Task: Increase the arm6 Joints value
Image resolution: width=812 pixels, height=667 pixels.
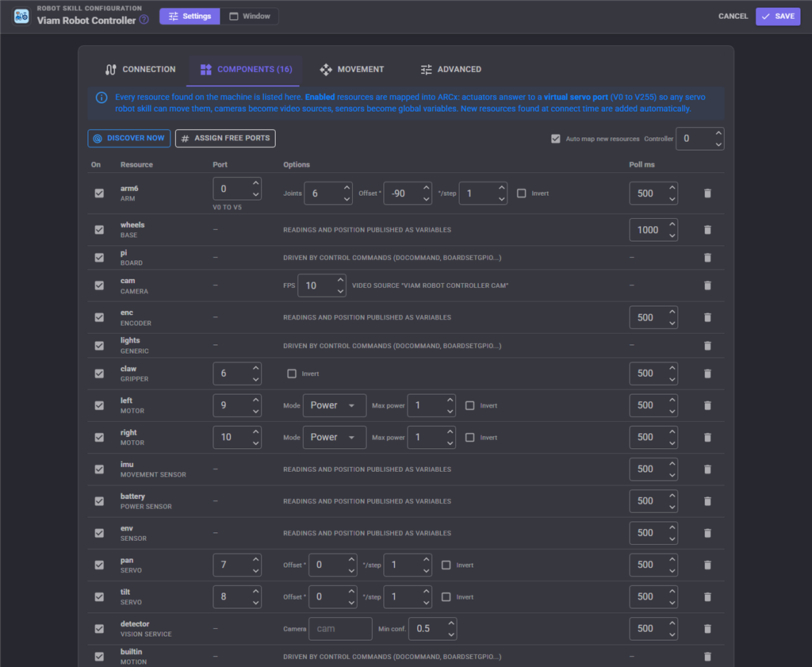Action: (x=347, y=187)
